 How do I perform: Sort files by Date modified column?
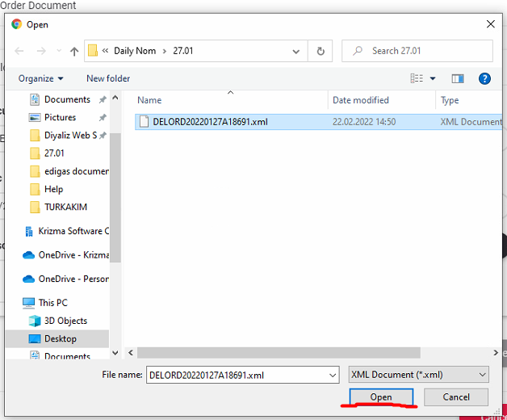361,100
